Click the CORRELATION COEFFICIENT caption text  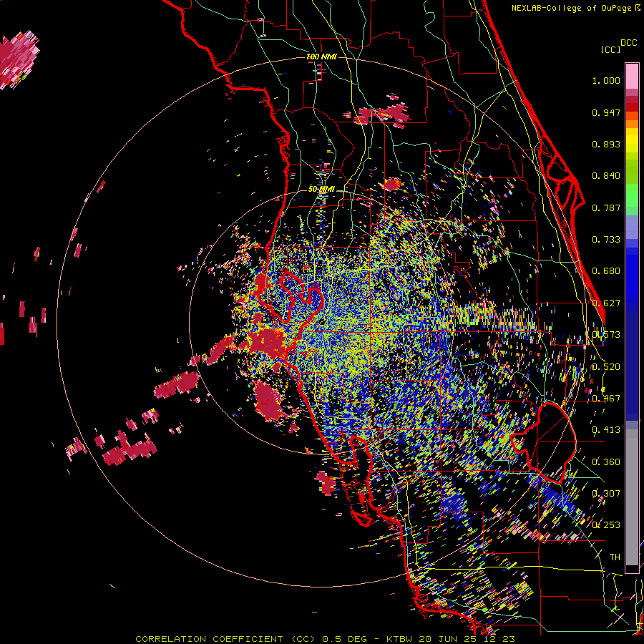(209, 639)
